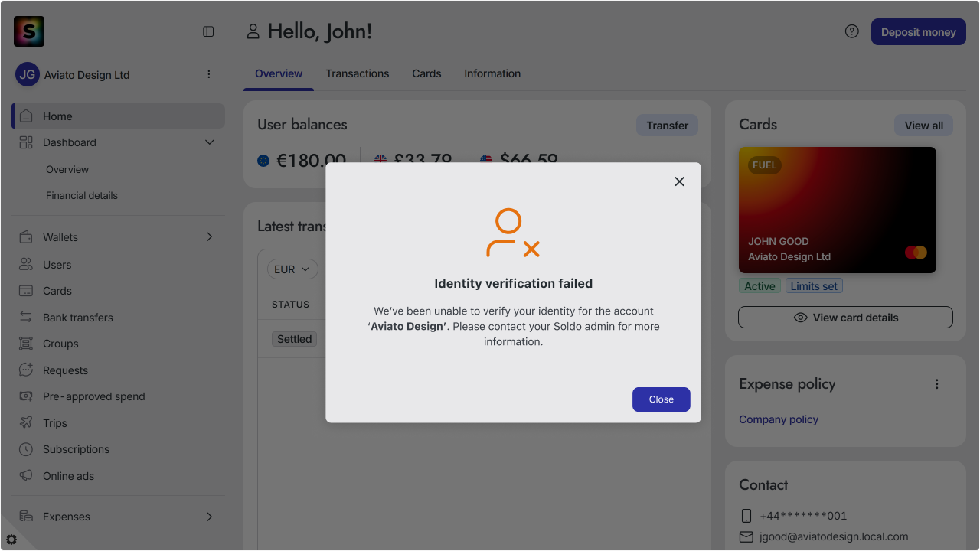
Task: Click the Online ads megaphone icon
Action: [x=26, y=475]
